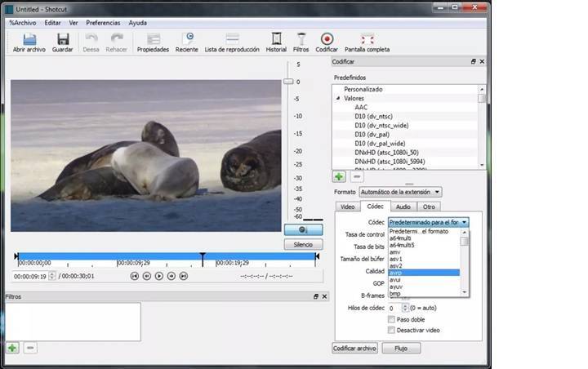Check Desactivar video option
This screenshot has width=588, height=369.
point(391,330)
